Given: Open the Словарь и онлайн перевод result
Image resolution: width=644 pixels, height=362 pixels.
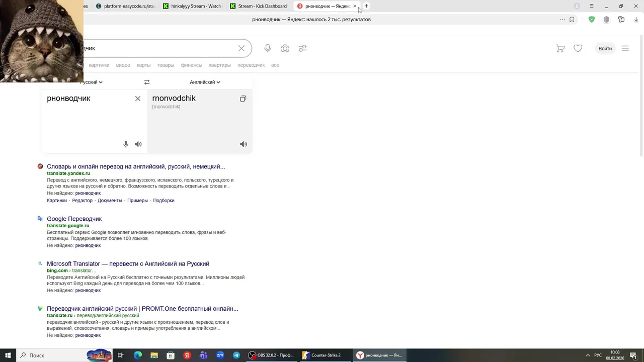Looking at the screenshot, I should tap(136, 166).
